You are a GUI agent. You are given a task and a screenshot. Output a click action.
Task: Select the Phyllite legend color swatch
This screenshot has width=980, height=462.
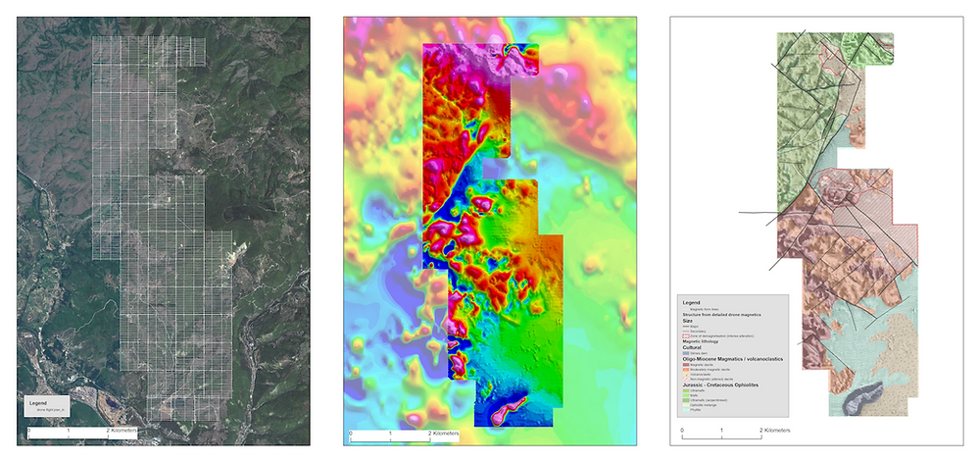point(686,410)
